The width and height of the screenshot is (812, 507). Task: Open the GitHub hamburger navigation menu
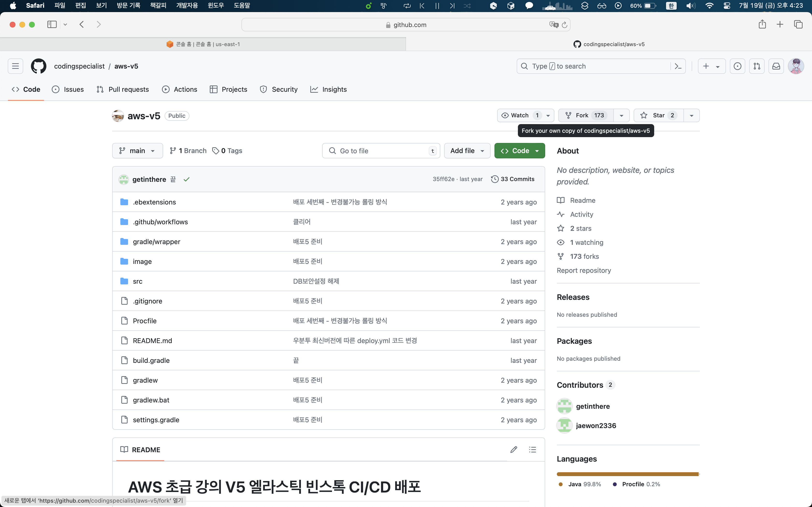15,66
